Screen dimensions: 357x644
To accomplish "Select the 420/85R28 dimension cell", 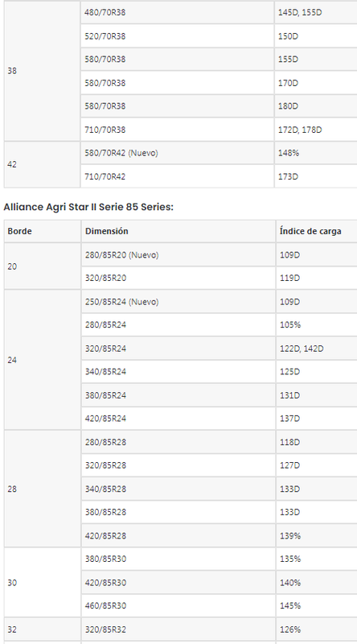I will click(178, 535).
